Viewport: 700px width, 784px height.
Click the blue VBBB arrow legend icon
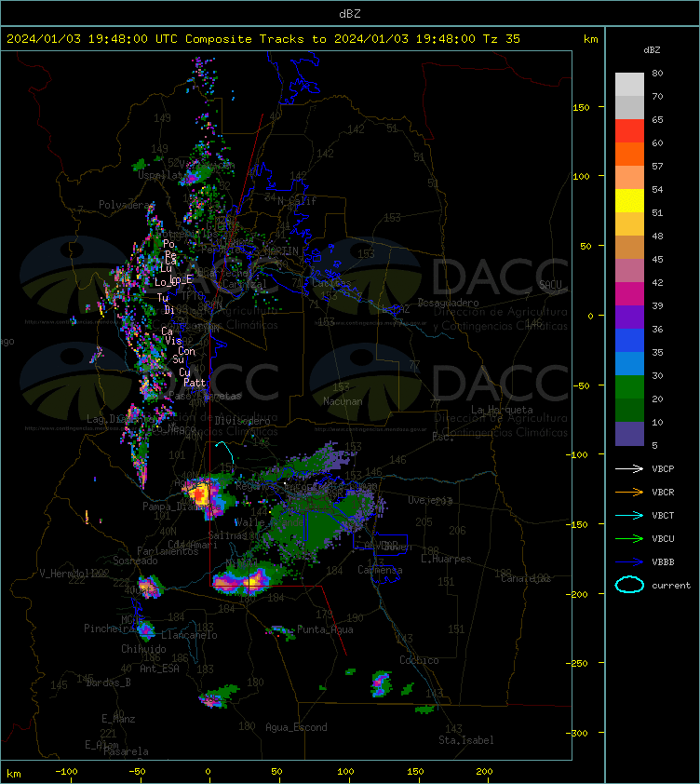point(629,562)
